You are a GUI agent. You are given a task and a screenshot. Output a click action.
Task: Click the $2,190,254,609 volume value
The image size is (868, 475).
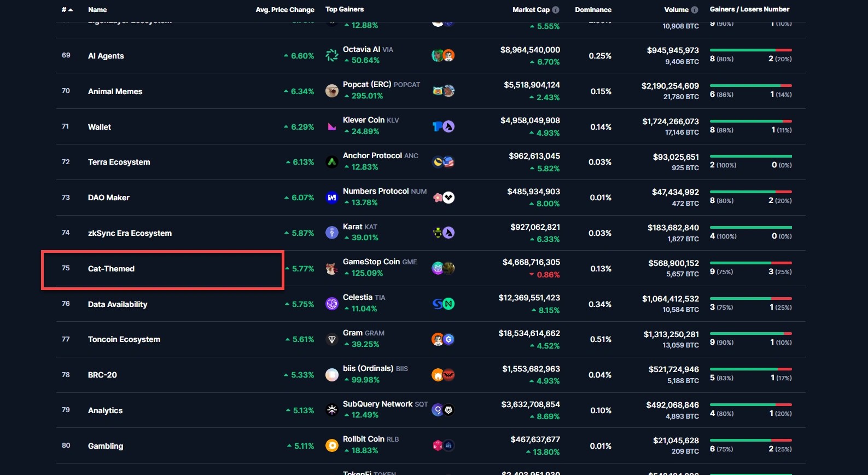[x=670, y=86]
